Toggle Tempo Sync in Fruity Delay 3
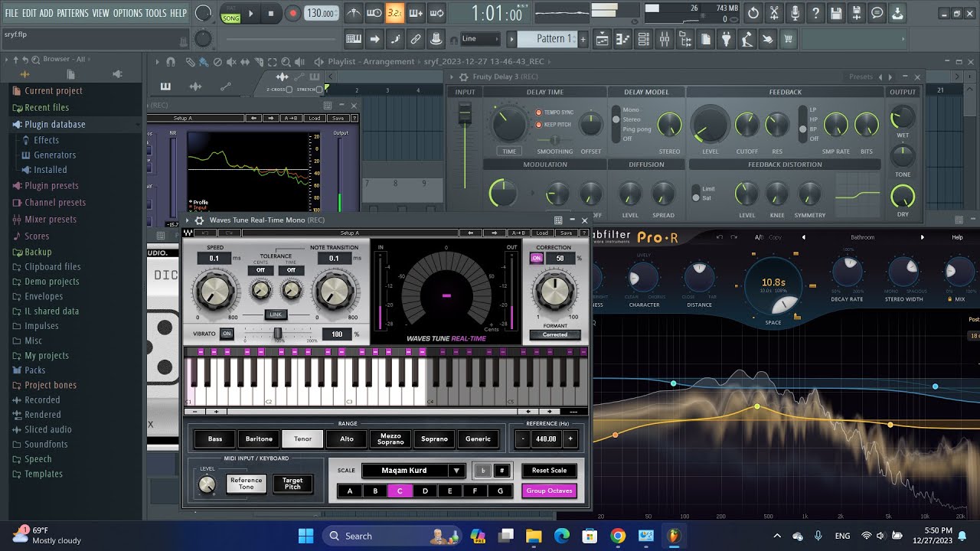The height and width of the screenshot is (551, 980). 538,112
